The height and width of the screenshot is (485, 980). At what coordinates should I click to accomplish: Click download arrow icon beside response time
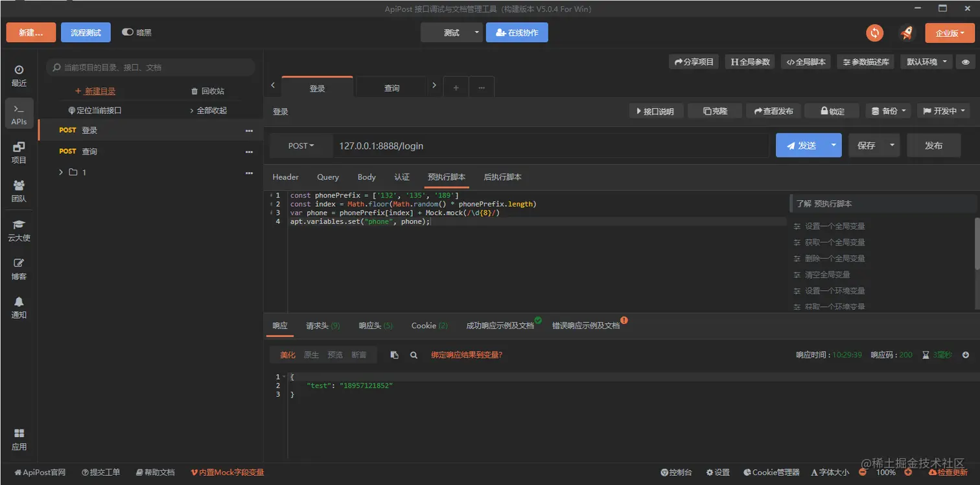click(x=966, y=355)
